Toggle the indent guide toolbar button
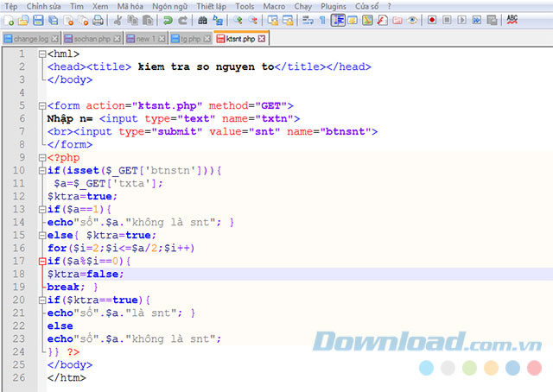The height and width of the screenshot is (392, 553). [x=339, y=20]
